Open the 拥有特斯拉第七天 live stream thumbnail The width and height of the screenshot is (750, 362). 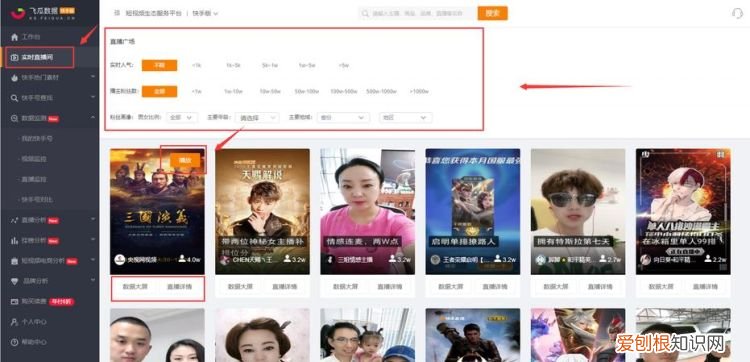(578, 211)
